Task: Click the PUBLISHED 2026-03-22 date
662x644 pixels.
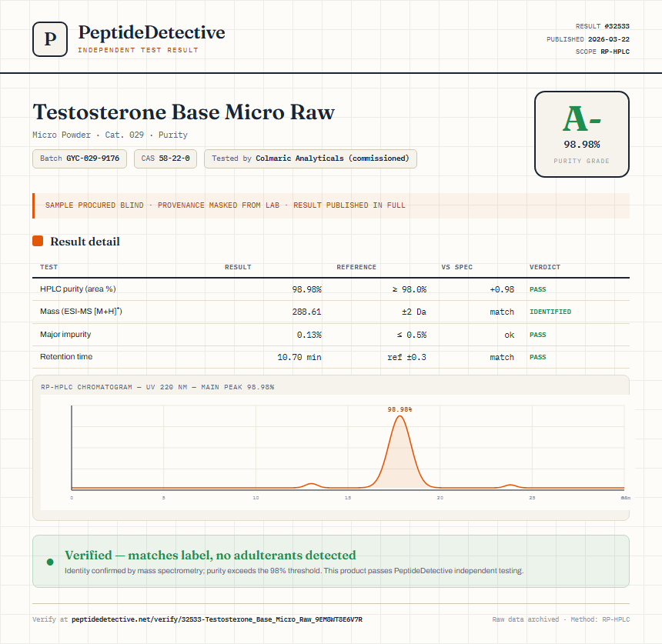Action: coord(588,39)
